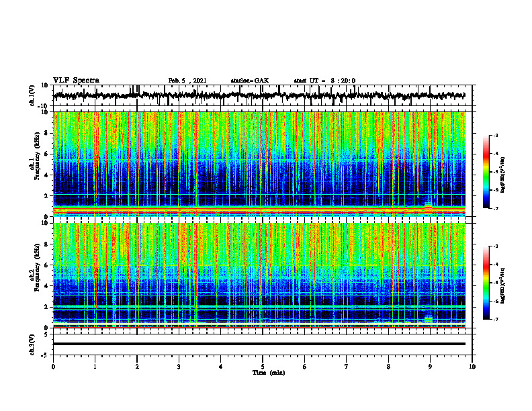The image size is (532, 411).
Task: Click time axis tick label "1"
Action: [x=95, y=367]
